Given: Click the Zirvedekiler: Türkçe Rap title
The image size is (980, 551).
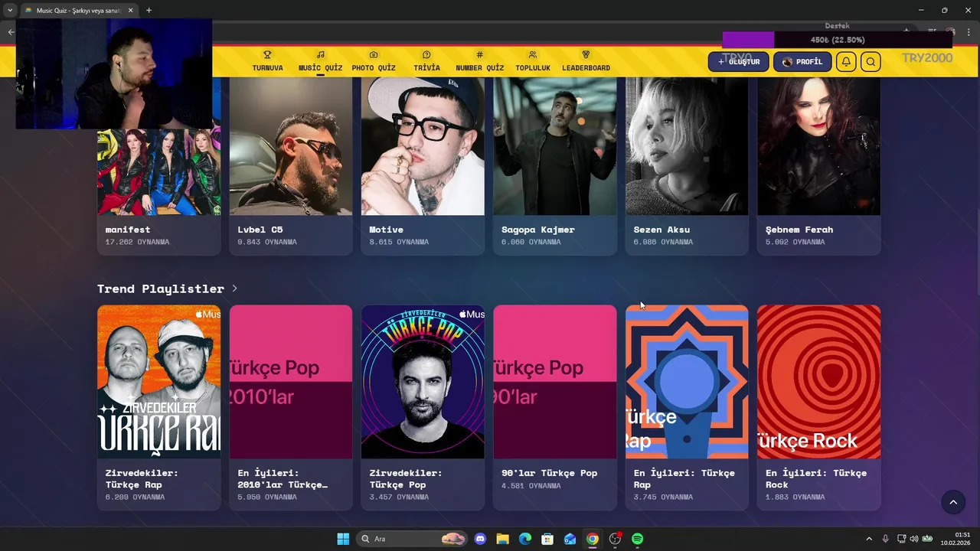Looking at the screenshot, I should pos(142,478).
